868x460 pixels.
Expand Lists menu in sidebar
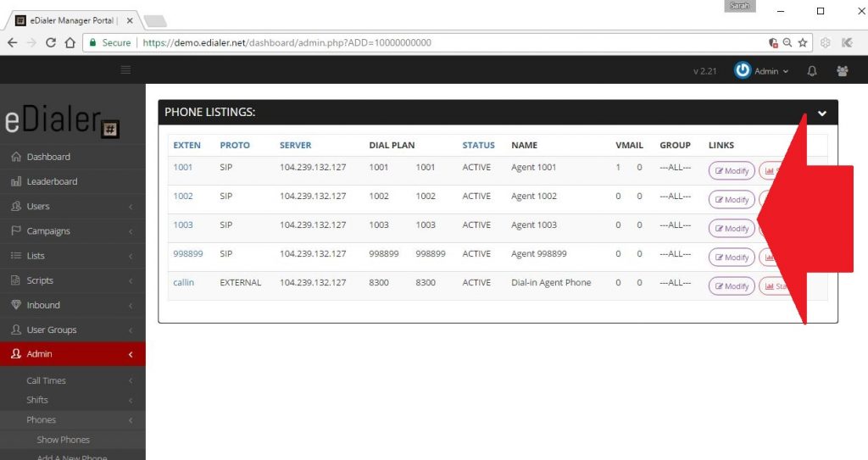pyautogui.click(x=73, y=256)
